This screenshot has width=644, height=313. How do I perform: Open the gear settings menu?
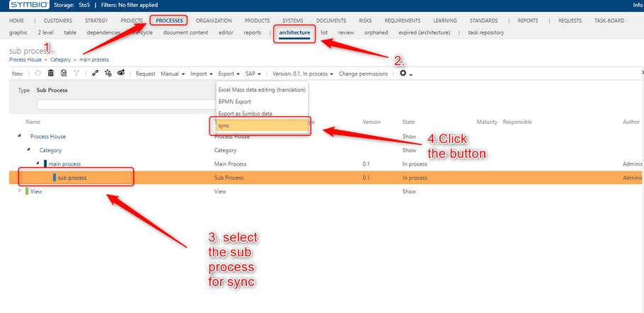pos(406,74)
